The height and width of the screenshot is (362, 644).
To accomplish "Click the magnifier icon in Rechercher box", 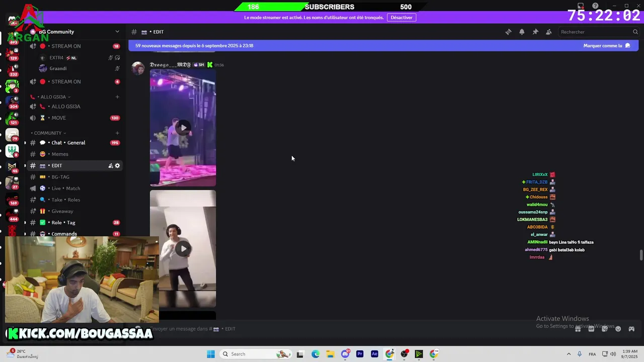I will pyautogui.click(x=635, y=32).
